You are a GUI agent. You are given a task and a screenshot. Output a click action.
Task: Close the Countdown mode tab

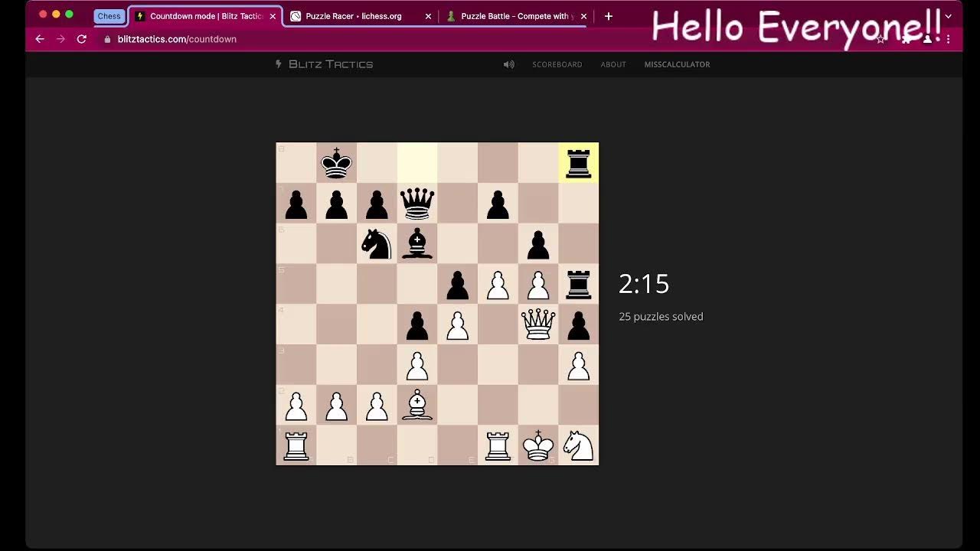pos(273,16)
